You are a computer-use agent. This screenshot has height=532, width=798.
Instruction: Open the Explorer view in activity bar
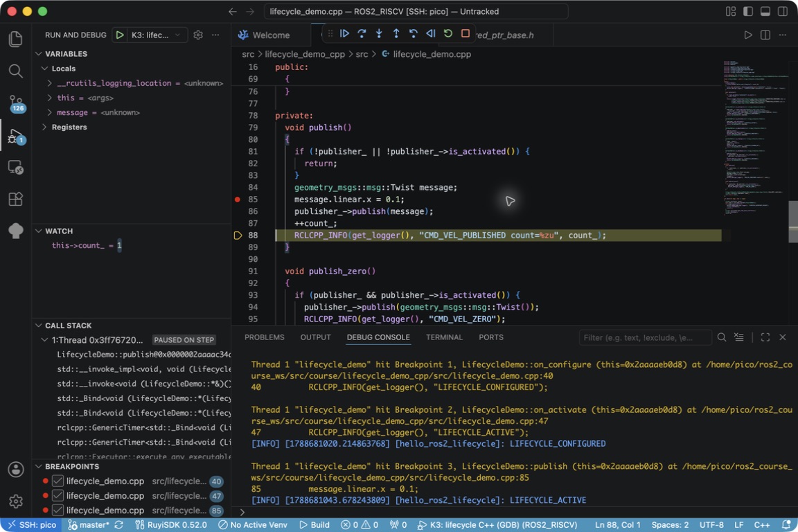tap(16, 39)
